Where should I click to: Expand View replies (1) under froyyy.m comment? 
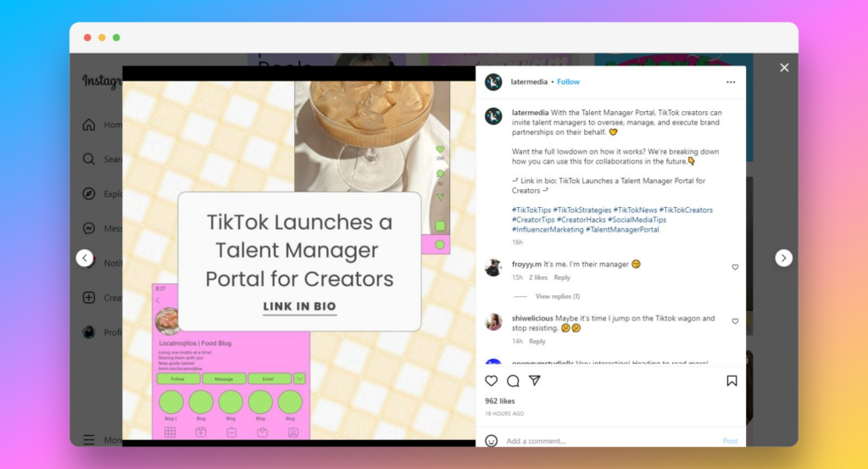[x=557, y=296]
